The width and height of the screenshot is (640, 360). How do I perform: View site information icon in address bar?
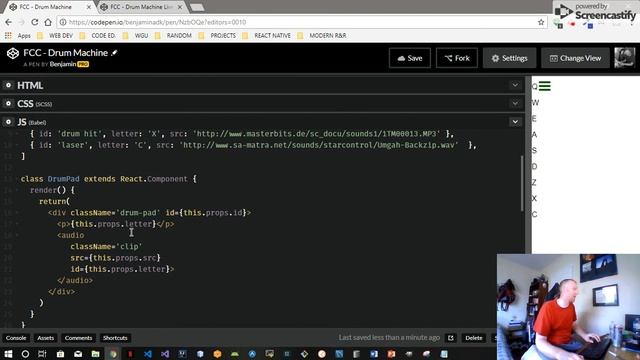[62, 22]
